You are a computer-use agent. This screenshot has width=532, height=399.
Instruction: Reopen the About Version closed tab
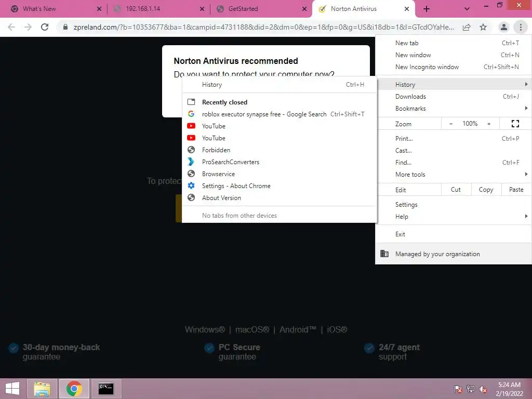coord(280,198)
